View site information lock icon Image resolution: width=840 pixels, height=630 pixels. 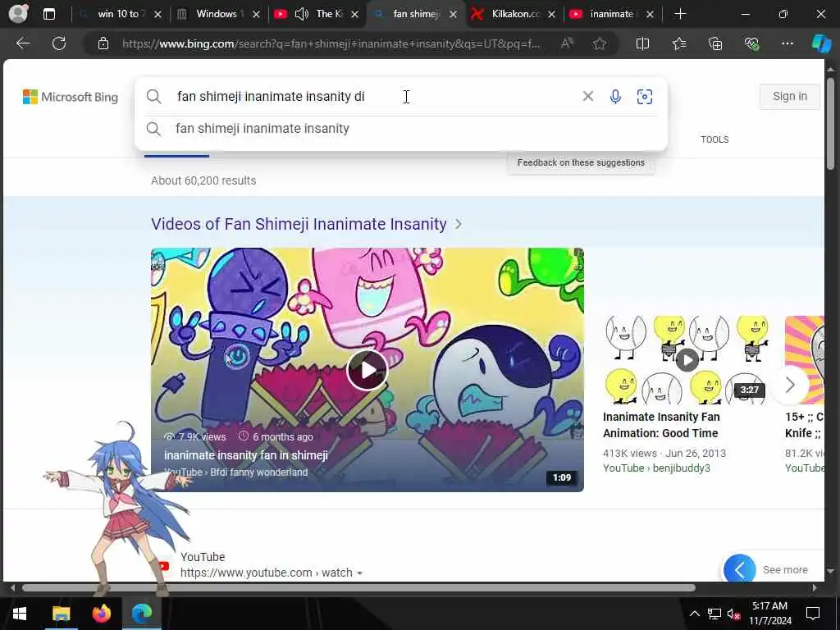pyautogui.click(x=103, y=43)
